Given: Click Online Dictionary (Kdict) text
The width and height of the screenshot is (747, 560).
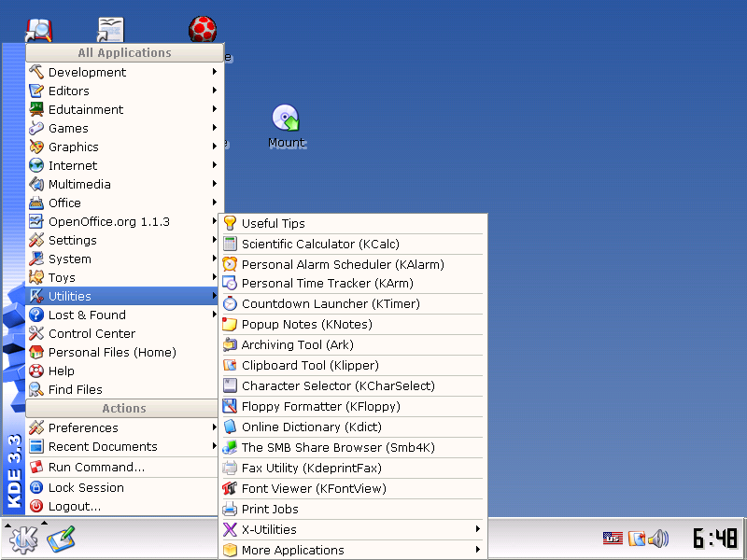Looking at the screenshot, I should point(312,427).
